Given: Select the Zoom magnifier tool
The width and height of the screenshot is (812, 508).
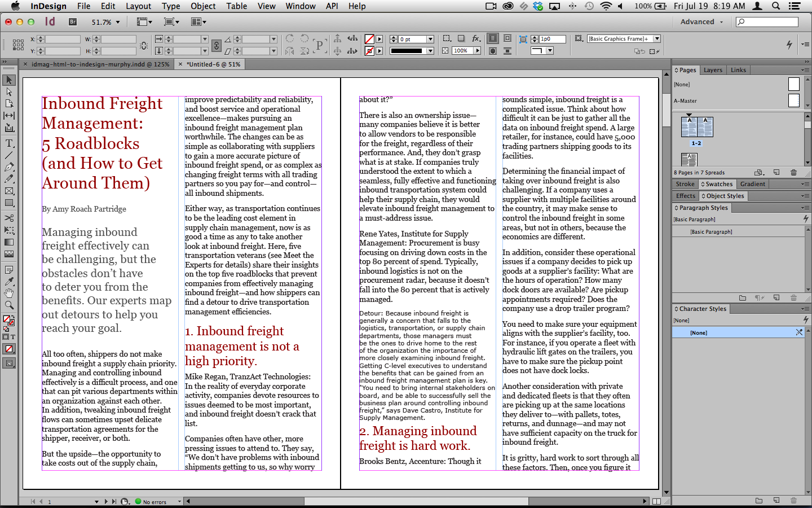Looking at the screenshot, I should pos(9,305).
